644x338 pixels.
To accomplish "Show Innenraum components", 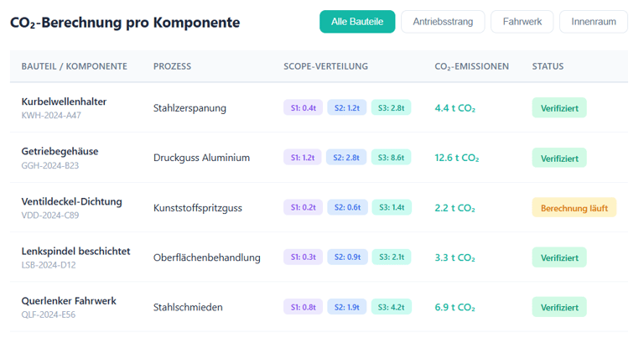I will tap(593, 22).
